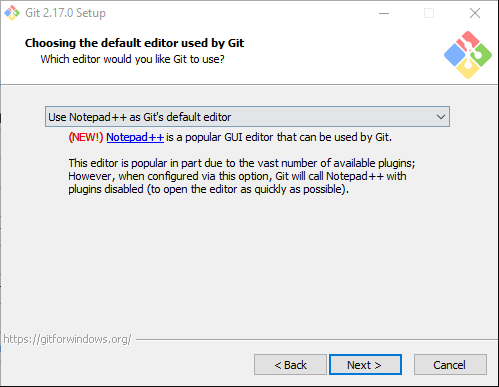This screenshot has width=499, height=387.
Task: Open the default editor combo box
Action: [247, 117]
